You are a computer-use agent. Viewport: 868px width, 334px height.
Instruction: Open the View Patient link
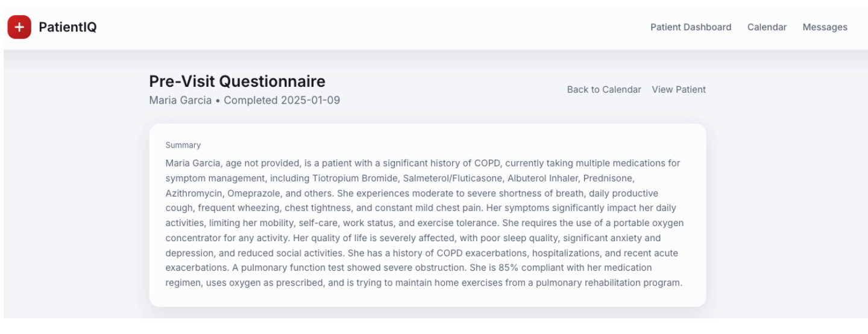pyautogui.click(x=679, y=89)
